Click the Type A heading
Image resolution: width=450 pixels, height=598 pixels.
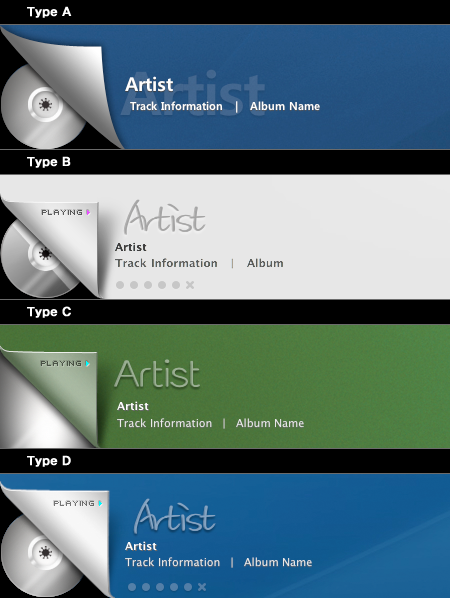coord(49,12)
